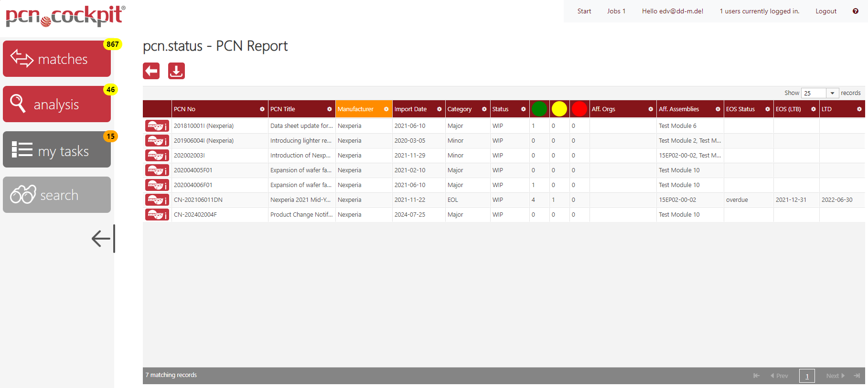Open smartPCN info for 202004006F01 row

tap(157, 185)
